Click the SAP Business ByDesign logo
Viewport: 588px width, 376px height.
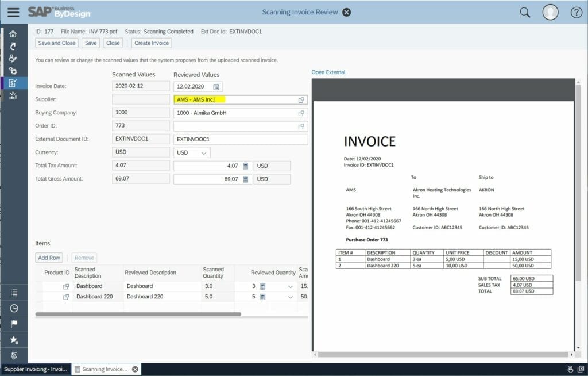pyautogui.click(x=60, y=12)
